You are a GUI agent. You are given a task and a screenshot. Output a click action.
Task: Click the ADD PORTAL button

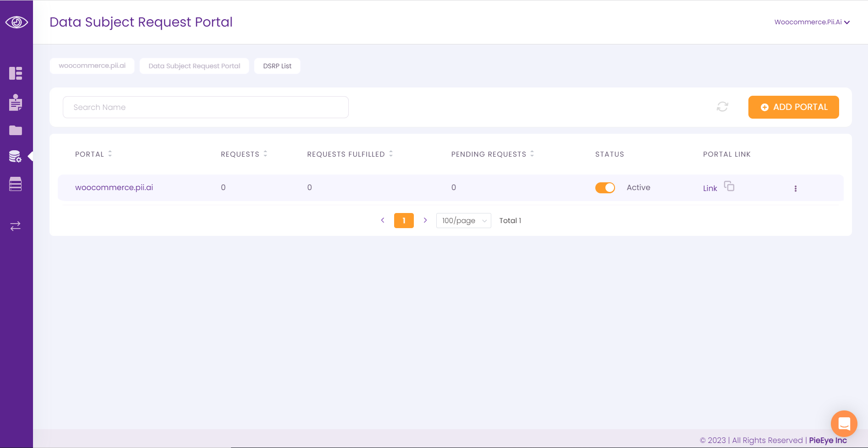[794, 107]
